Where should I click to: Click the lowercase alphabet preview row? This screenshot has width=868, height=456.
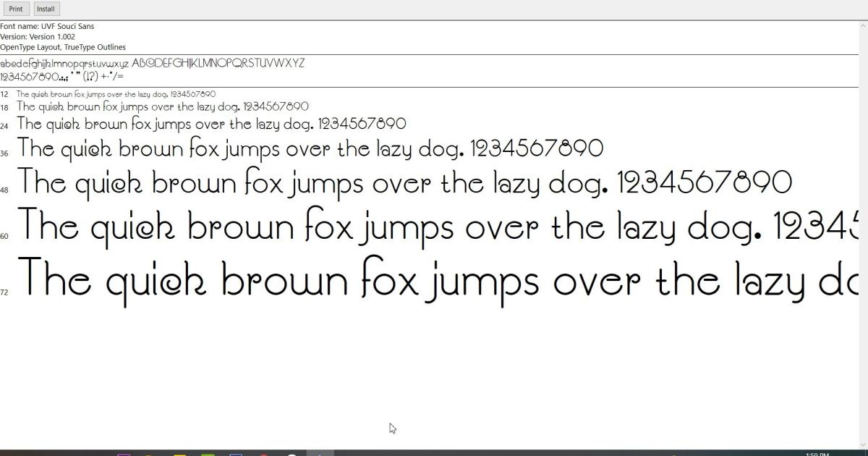[65, 63]
